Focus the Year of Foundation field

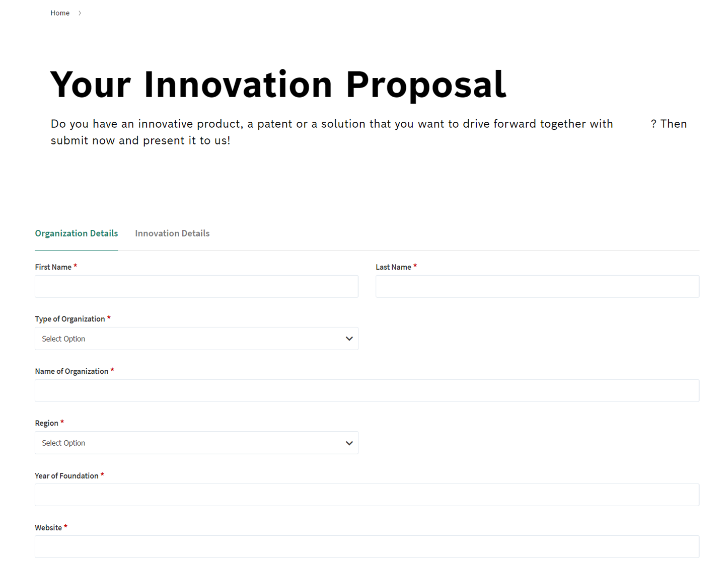click(367, 495)
